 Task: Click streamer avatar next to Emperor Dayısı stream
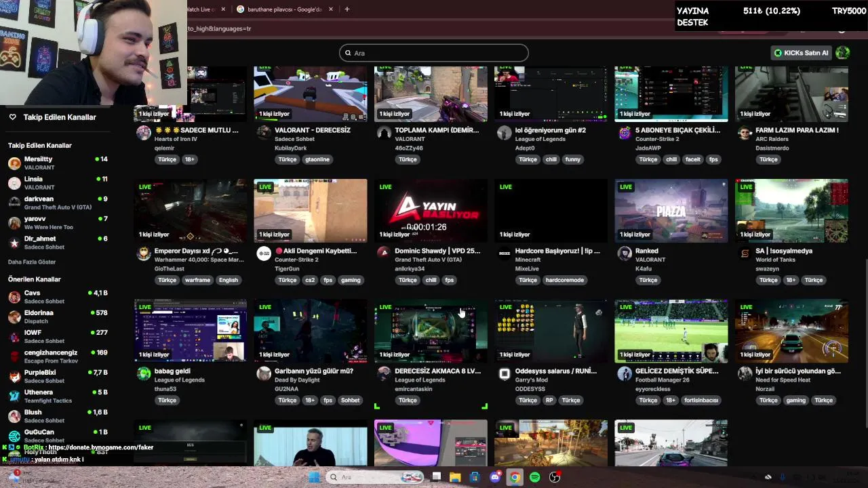coord(143,253)
